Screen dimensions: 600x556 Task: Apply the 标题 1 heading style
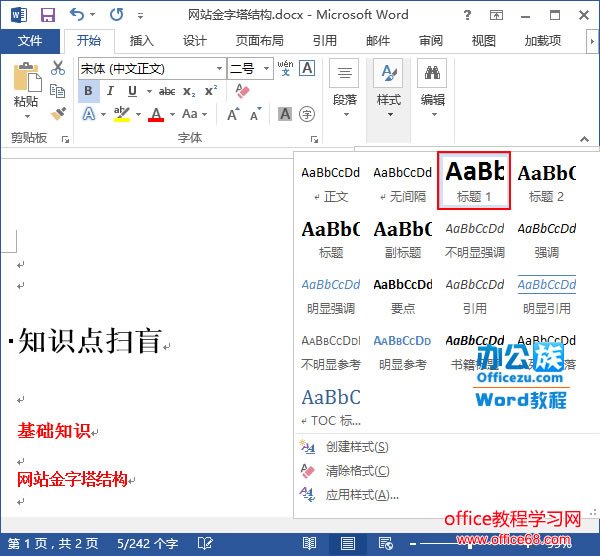pyautogui.click(x=474, y=181)
